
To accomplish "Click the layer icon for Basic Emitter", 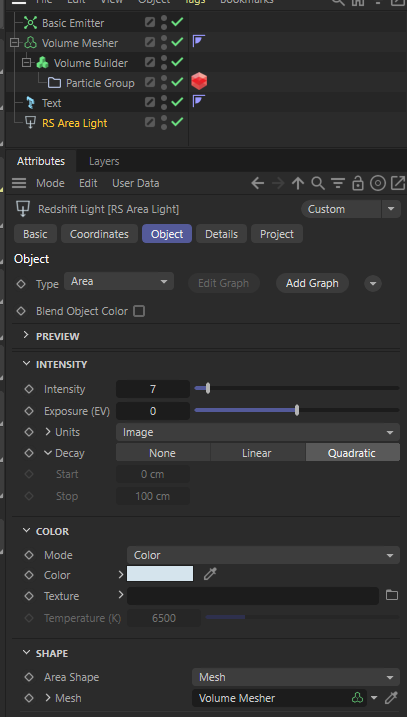I will point(150,22).
